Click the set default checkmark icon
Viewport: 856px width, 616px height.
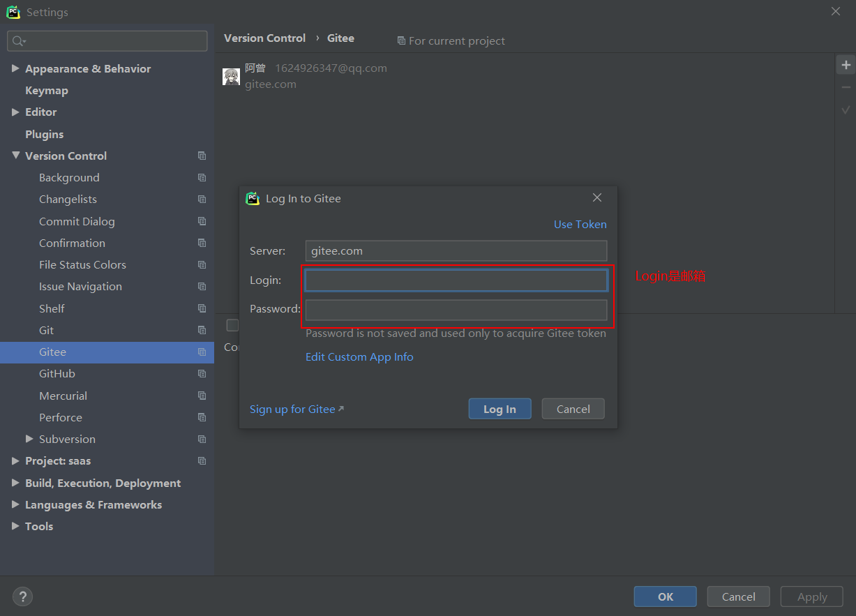tap(846, 110)
